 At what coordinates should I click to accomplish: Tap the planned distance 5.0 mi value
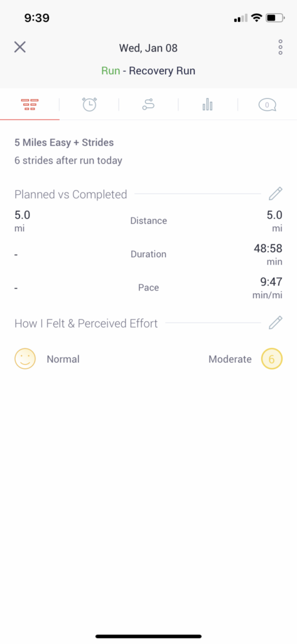click(22, 221)
